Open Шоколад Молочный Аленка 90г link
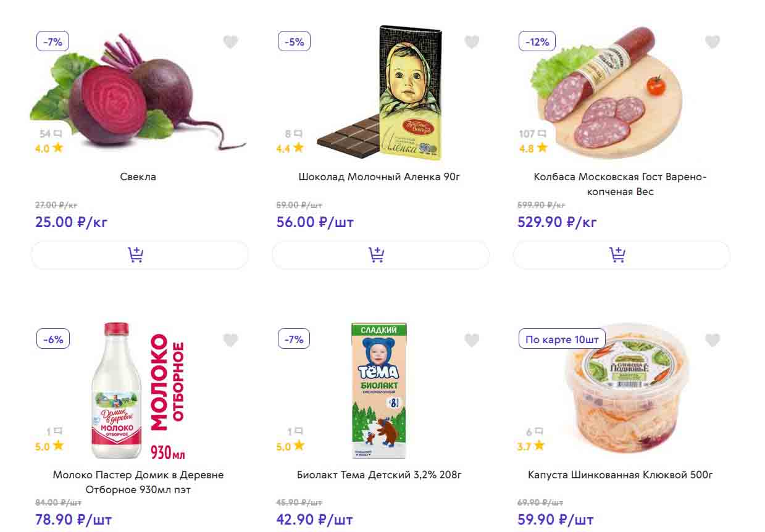 379,177
